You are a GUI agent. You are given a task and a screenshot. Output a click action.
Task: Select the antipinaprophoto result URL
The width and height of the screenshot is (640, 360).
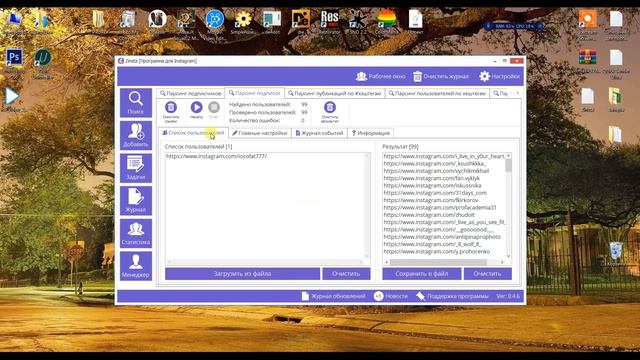(442, 237)
